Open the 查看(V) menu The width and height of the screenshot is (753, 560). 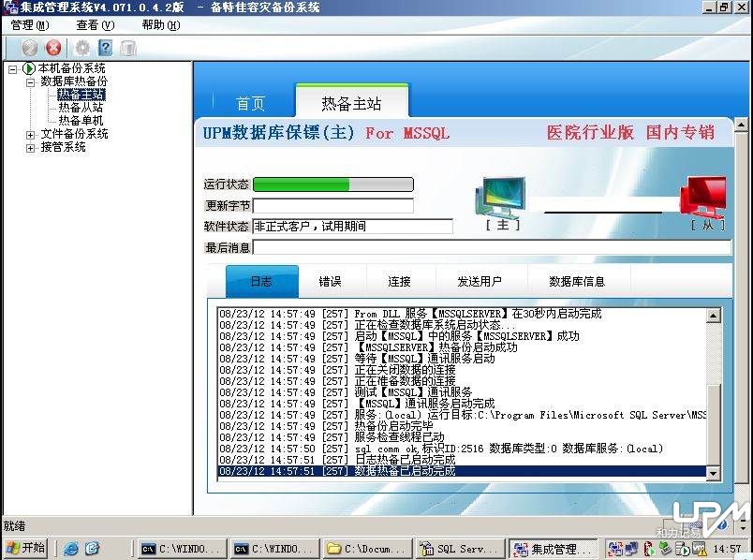[x=96, y=25]
